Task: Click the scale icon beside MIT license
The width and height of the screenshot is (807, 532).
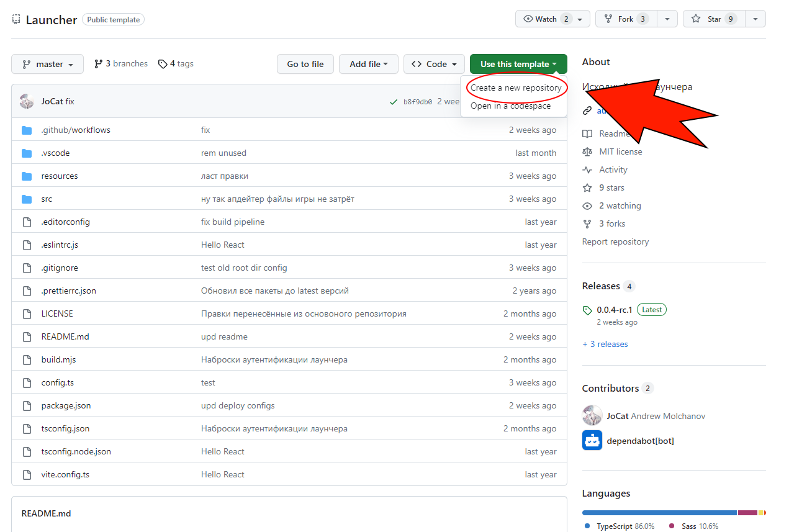Action: (x=587, y=152)
